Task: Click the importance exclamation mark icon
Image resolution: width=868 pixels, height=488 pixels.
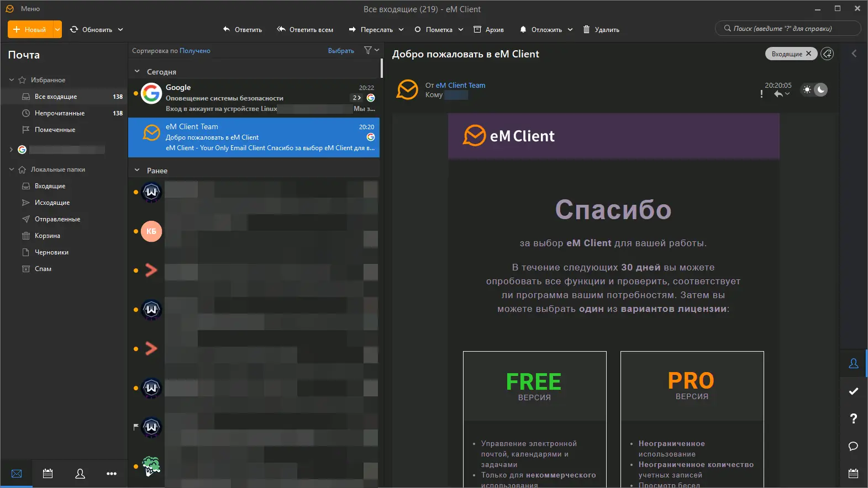Action: pyautogui.click(x=762, y=94)
